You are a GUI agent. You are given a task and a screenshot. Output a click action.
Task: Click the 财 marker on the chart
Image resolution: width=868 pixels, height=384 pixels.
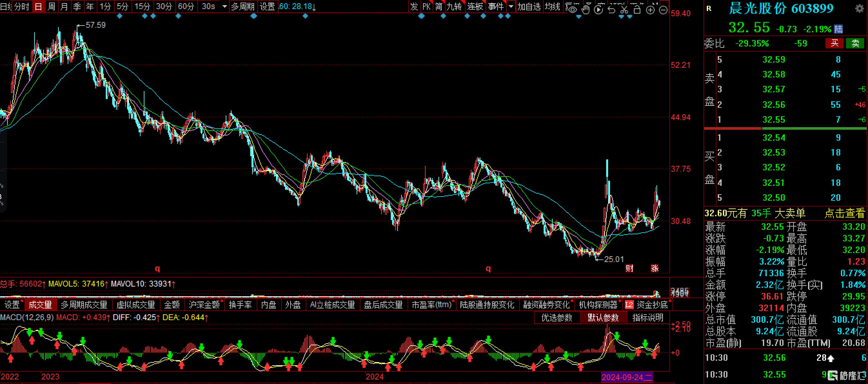click(629, 268)
